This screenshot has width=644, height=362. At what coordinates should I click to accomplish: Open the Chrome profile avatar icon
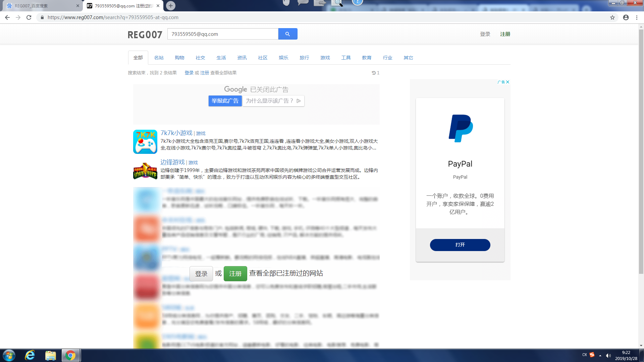pos(626,17)
